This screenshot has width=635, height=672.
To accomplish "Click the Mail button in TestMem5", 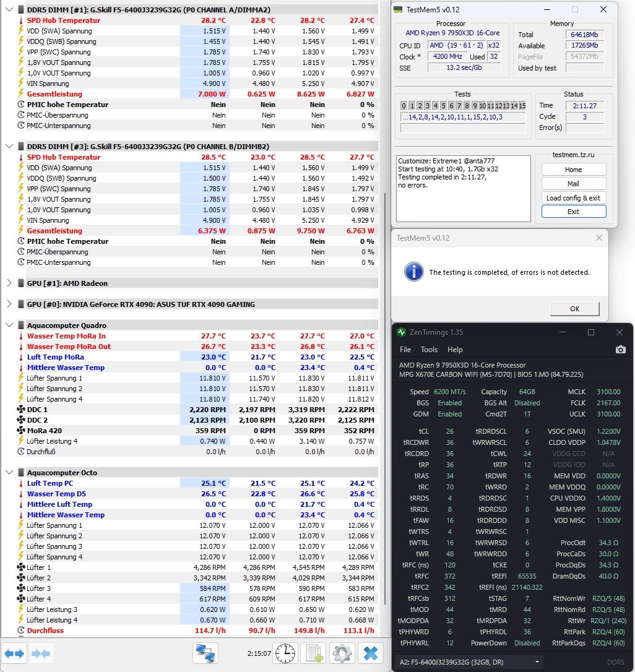I will pyautogui.click(x=573, y=184).
